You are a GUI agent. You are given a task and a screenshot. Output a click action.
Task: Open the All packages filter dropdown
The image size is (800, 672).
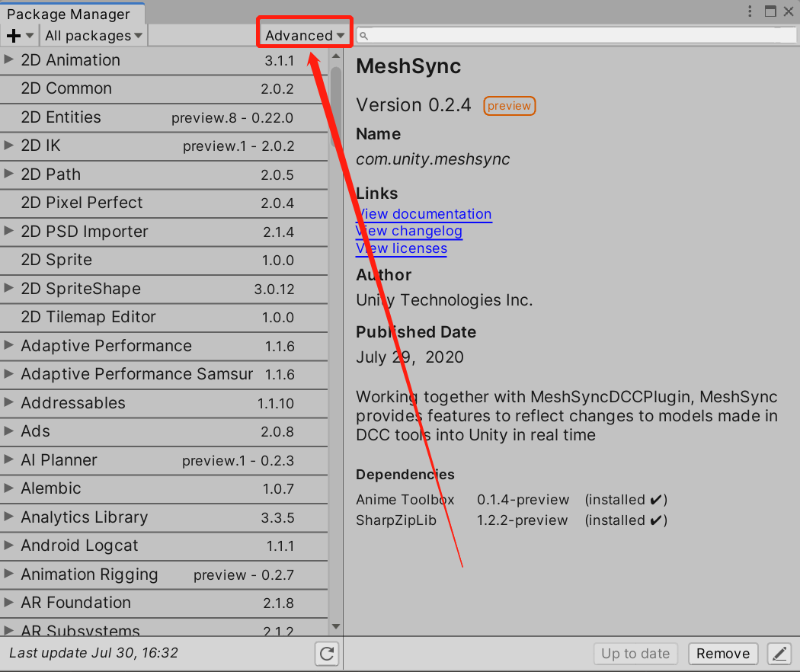pos(91,35)
